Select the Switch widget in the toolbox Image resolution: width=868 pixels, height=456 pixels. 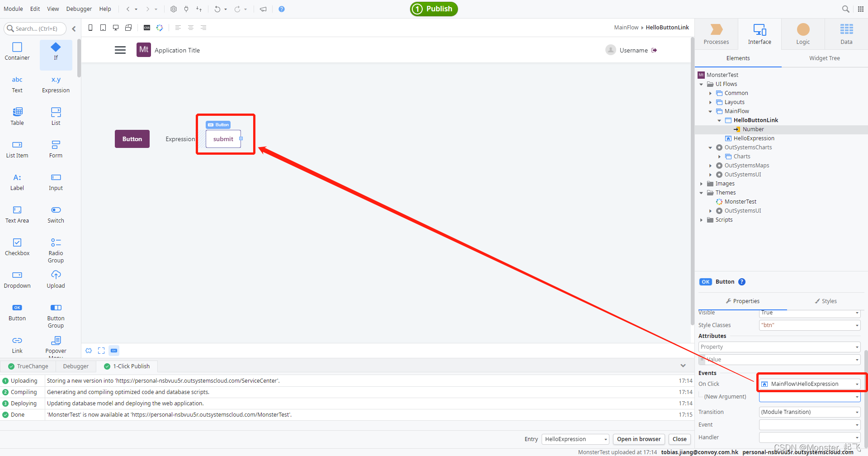pyautogui.click(x=56, y=214)
